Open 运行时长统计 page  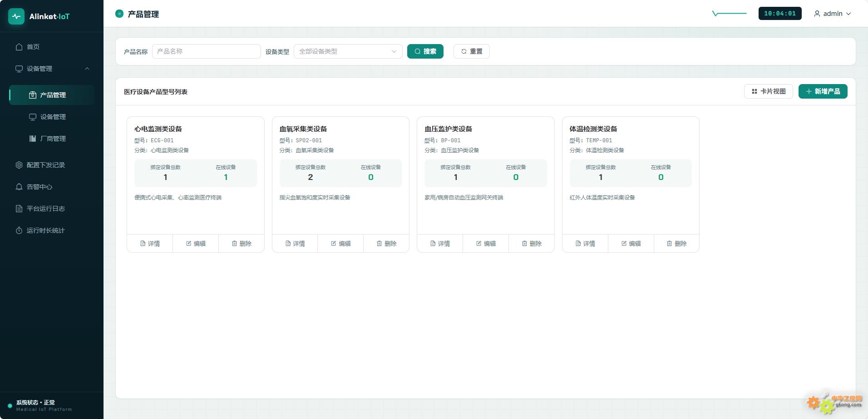52,230
